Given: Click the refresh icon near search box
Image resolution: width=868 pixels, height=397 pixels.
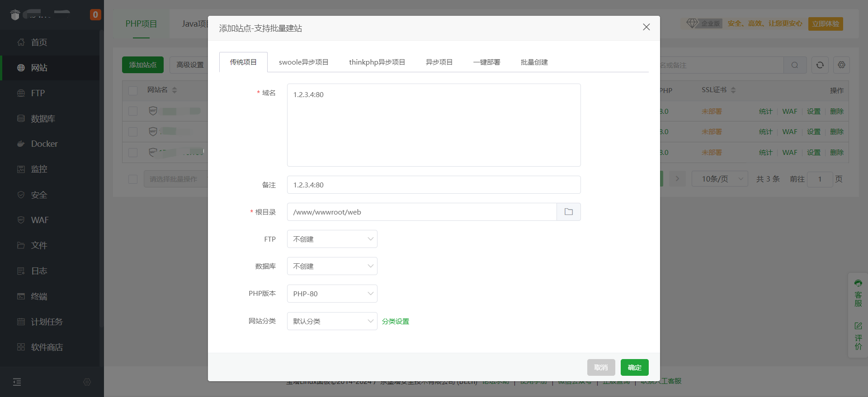Looking at the screenshot, I should 820,65.
